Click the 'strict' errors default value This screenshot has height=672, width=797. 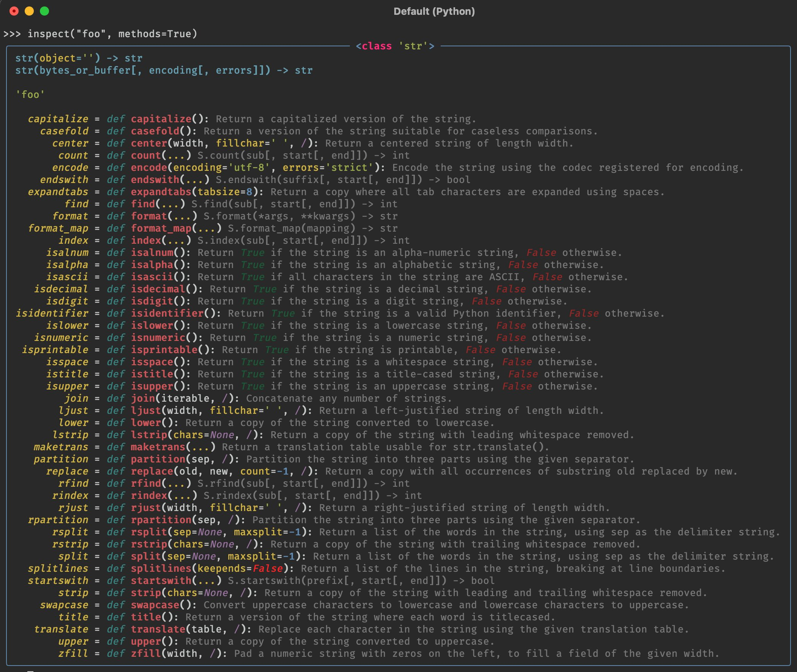point(349,167)
